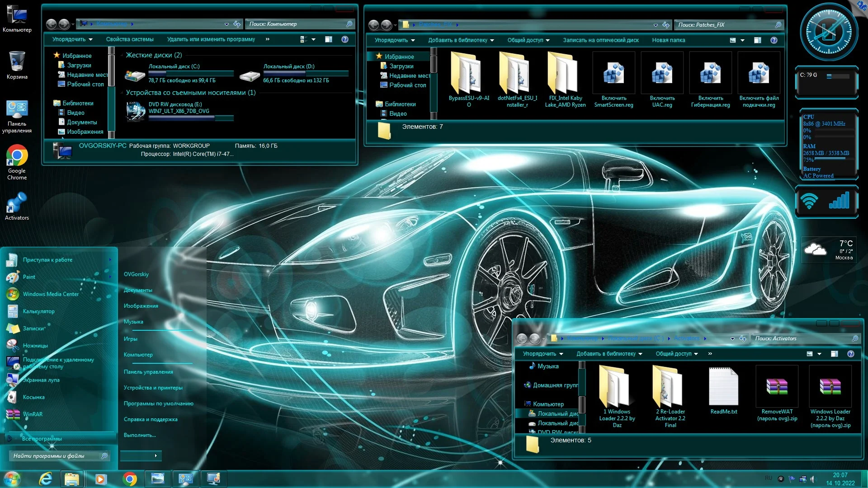Open the Recycle Bin (Корзина) icon
Screen dimensions: 868x488
17,61
